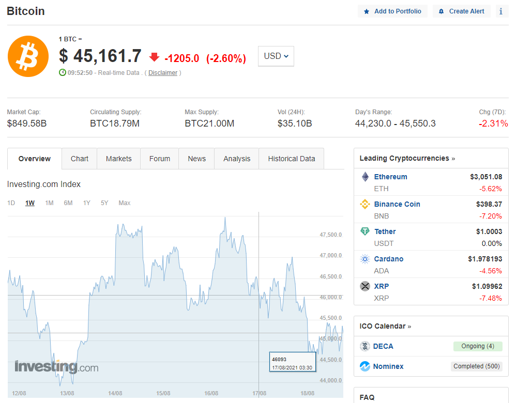Show the Max chart range
The width and height of the screenshot is (532, 403).
click(125, 203)
